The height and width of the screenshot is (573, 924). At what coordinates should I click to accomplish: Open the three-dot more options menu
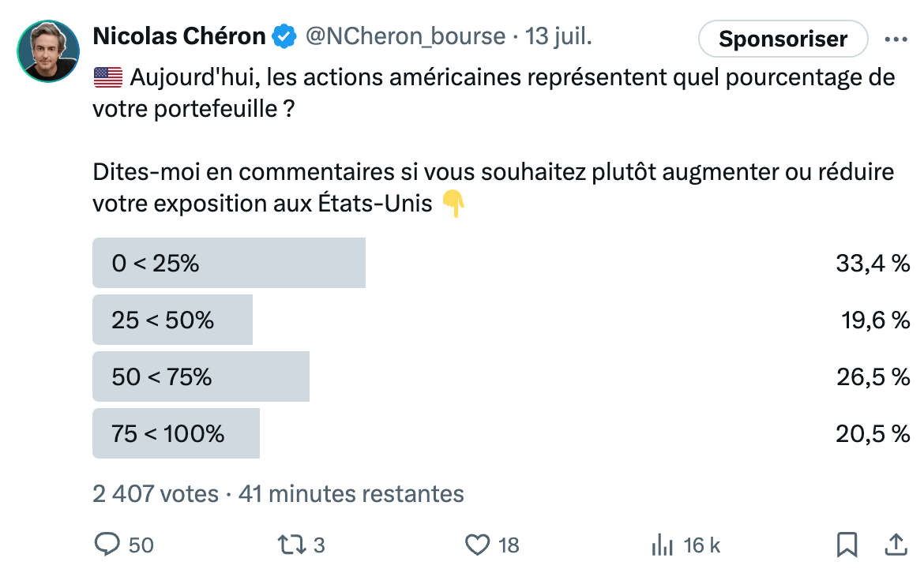tap(896, 39)
